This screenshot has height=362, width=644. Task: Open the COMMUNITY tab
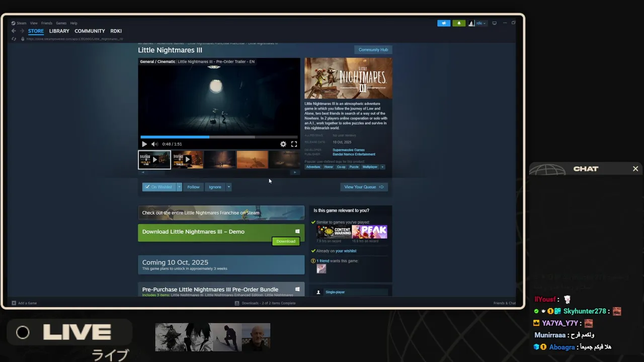pyautogui.click(x=90, y=31)
